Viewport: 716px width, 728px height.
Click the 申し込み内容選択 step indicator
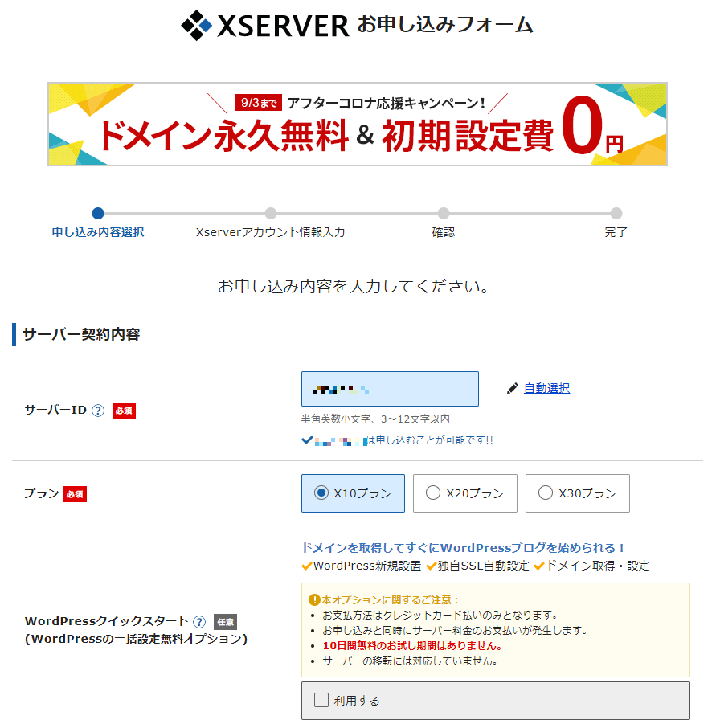[x=98, y=213]
